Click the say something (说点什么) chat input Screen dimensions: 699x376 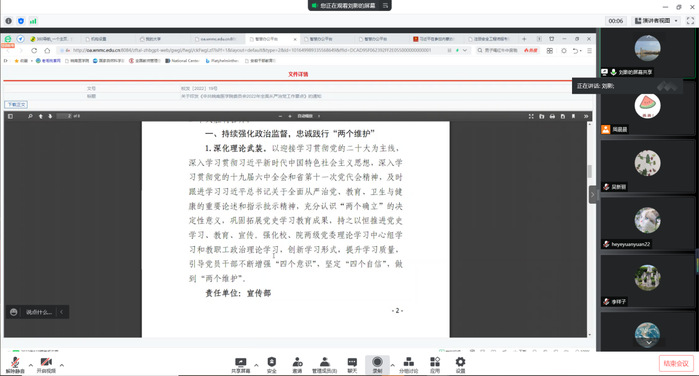pyautogui.click(x=38, y=312)
